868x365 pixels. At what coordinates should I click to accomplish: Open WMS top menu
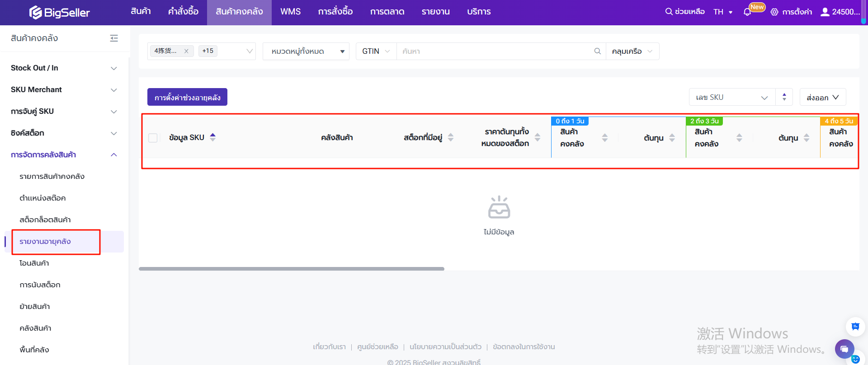(290, 12)
